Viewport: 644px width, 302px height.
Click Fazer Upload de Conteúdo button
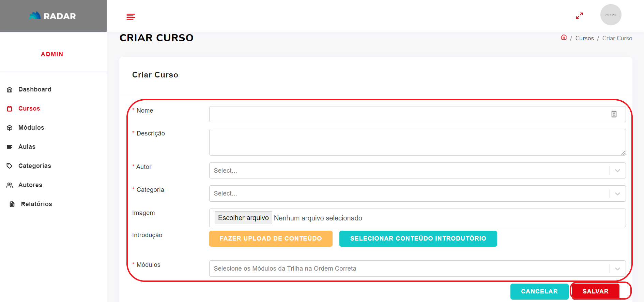click(x=271, y=239)
